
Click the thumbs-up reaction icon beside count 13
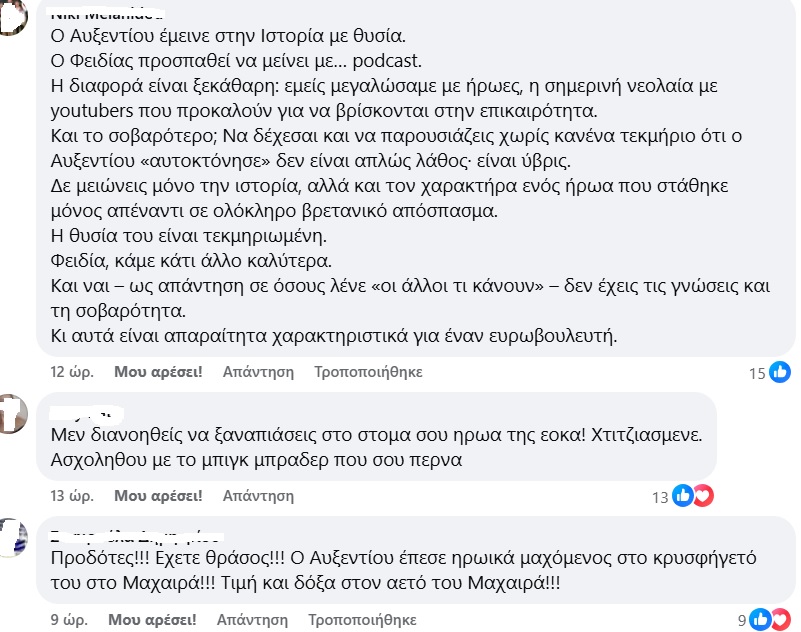[x=682, y=496]
